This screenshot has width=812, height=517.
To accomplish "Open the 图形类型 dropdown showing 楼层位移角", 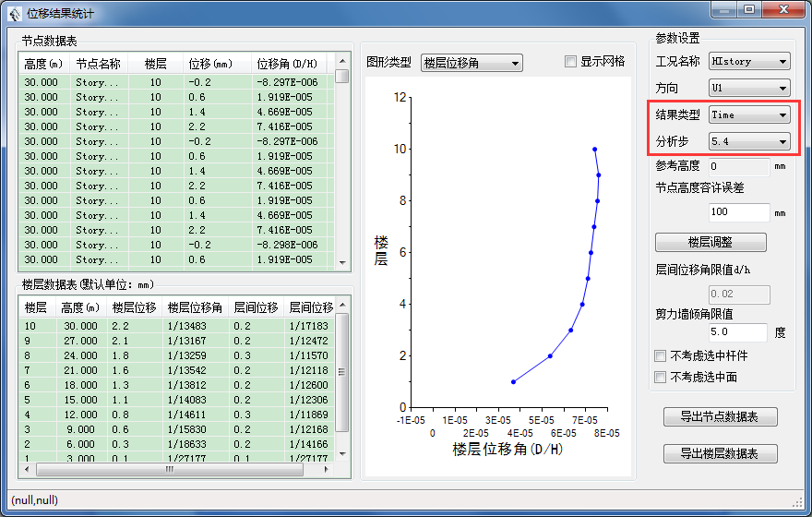I will click(x=472, y=63).
